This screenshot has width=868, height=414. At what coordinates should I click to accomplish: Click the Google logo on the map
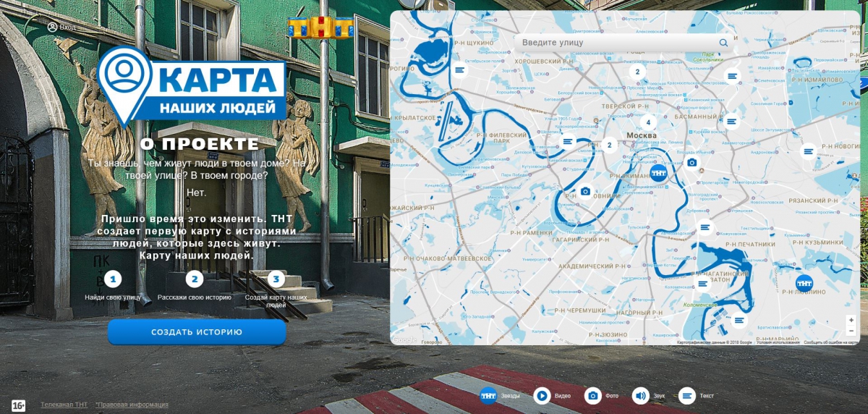coord(404,339)
